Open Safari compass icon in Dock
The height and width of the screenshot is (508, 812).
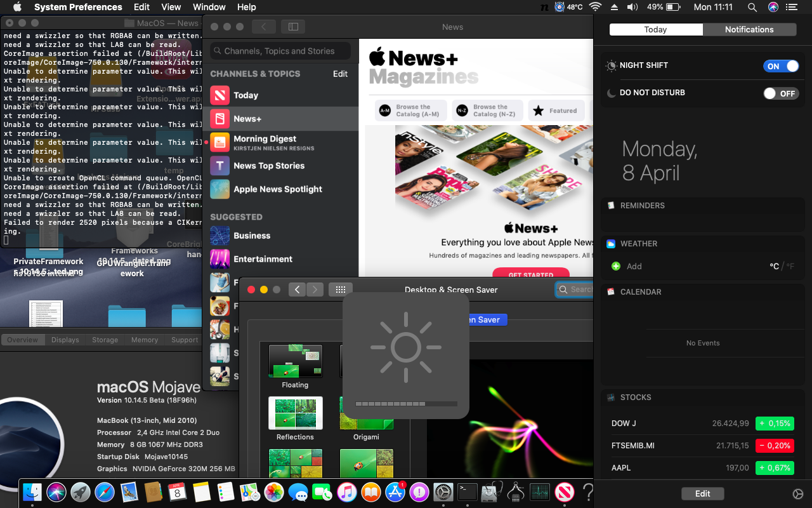pyautogui.click(x=105, y=492)
